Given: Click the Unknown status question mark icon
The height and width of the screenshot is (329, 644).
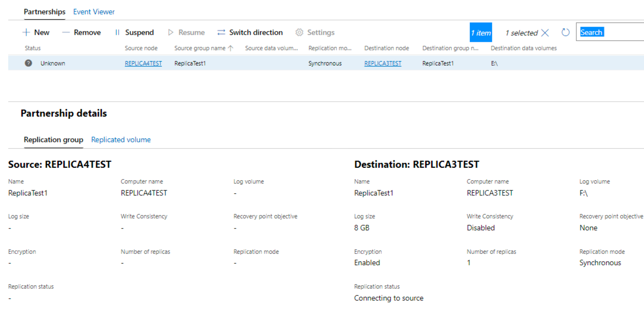Looking at the screenshot, I should coord(28,63).
